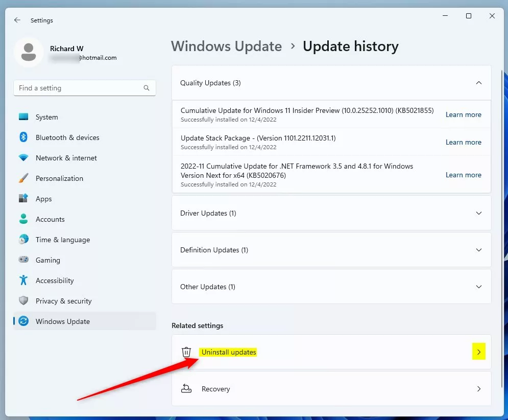Click the trash icon beside Uninstall updates
Viewport: 508px width, 420px height.
tap(186, 352)
